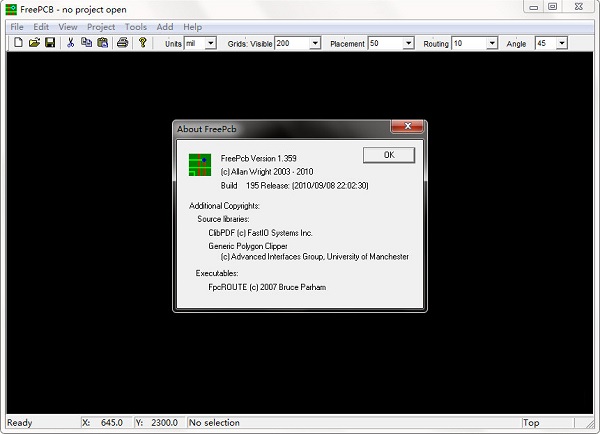Click the Angle value 45 field
Viewport: 600px width, 434px height.
point(546,43)
